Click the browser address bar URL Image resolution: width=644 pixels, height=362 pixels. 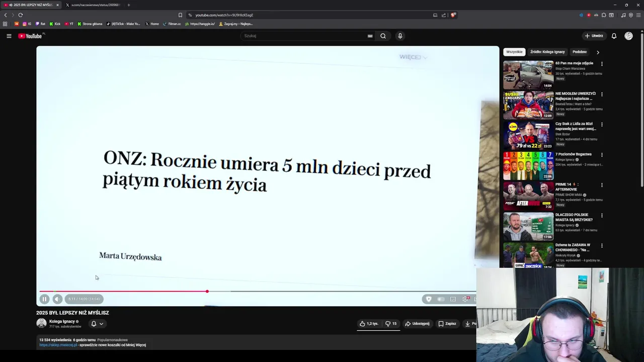224,15
